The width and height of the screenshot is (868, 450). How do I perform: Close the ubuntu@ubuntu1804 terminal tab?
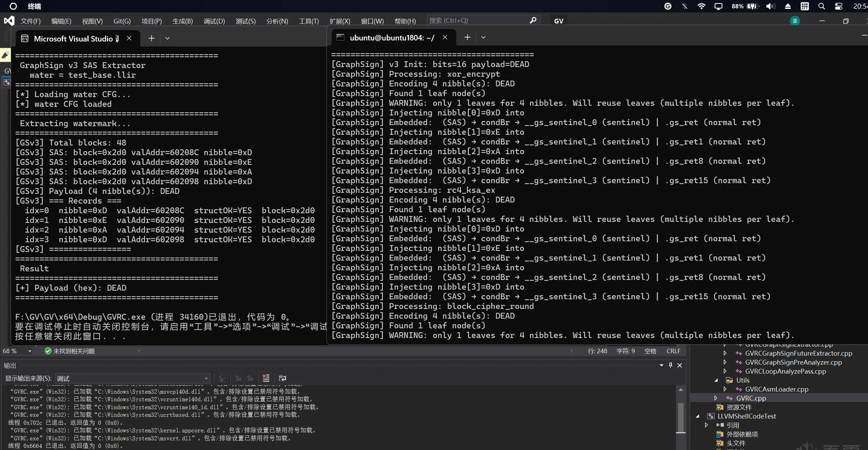click(x=445, y=37)
